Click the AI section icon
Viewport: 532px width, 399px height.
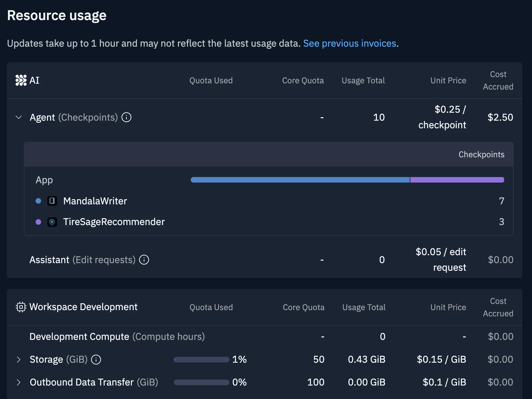click(21, 80)
